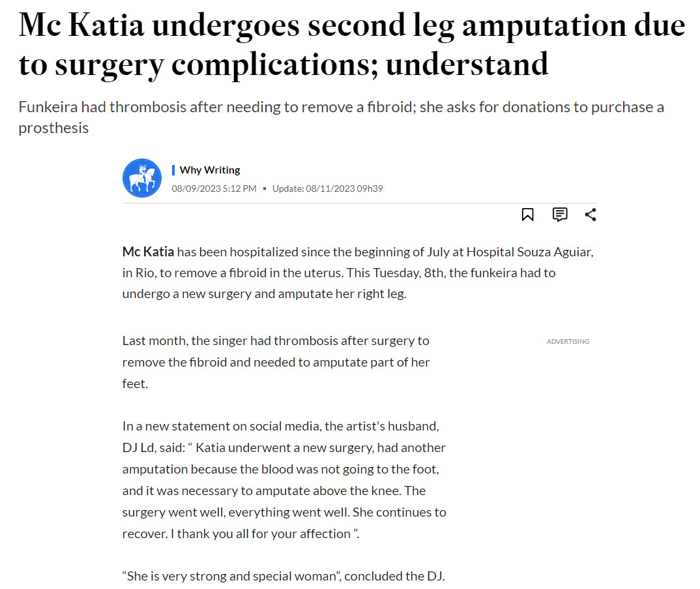Click the share icon
This screenshot has height=589, width=700.
coord(591,215)
